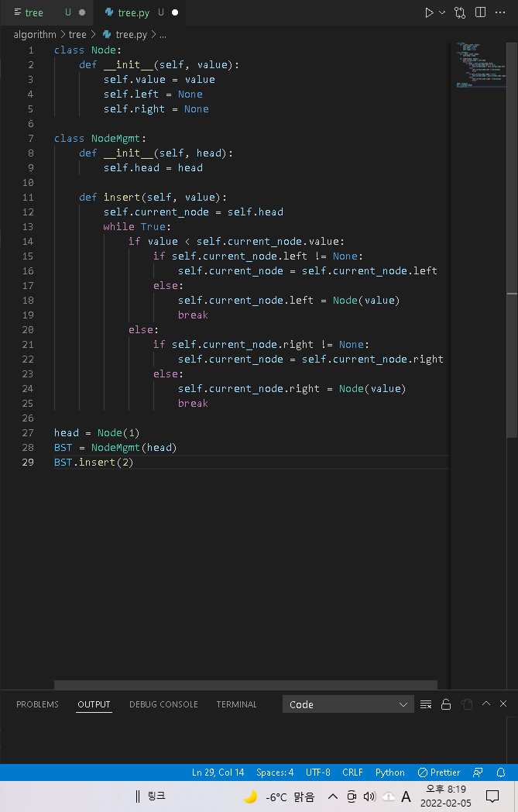
Task: Click line number 29 in gutter
Action: (x=28, y=462)
